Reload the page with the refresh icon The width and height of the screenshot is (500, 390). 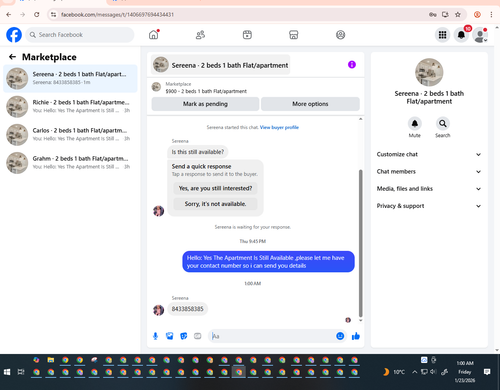point(37,14)
